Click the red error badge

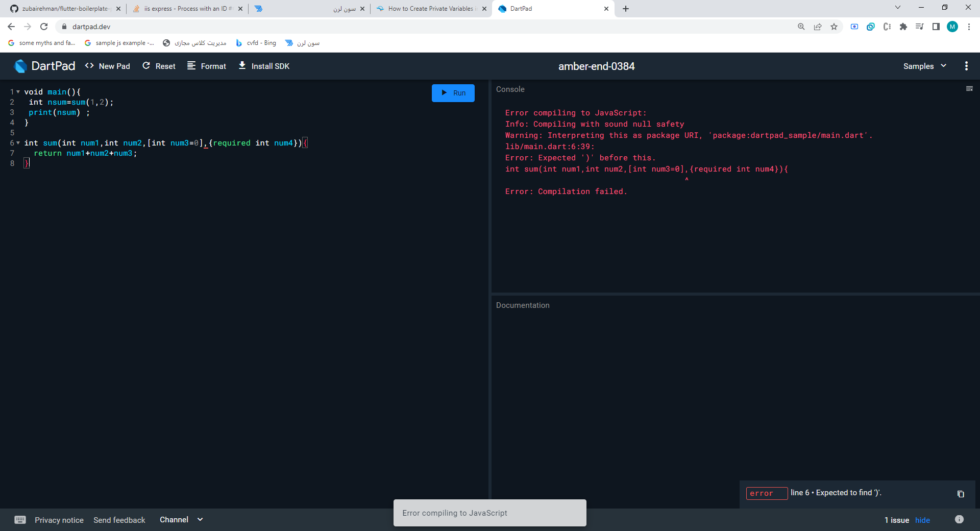(767, 493)
